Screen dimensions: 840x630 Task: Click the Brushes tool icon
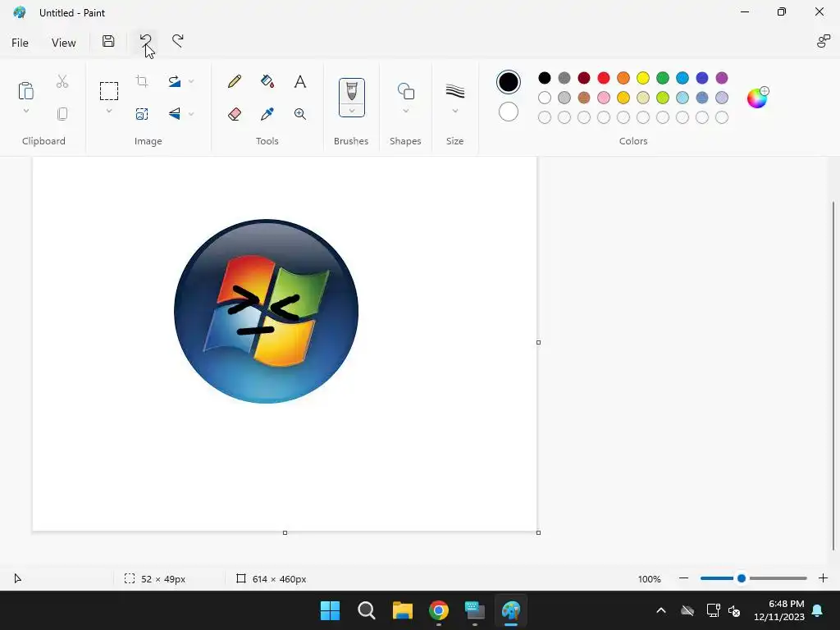click(x=351, y=91)
